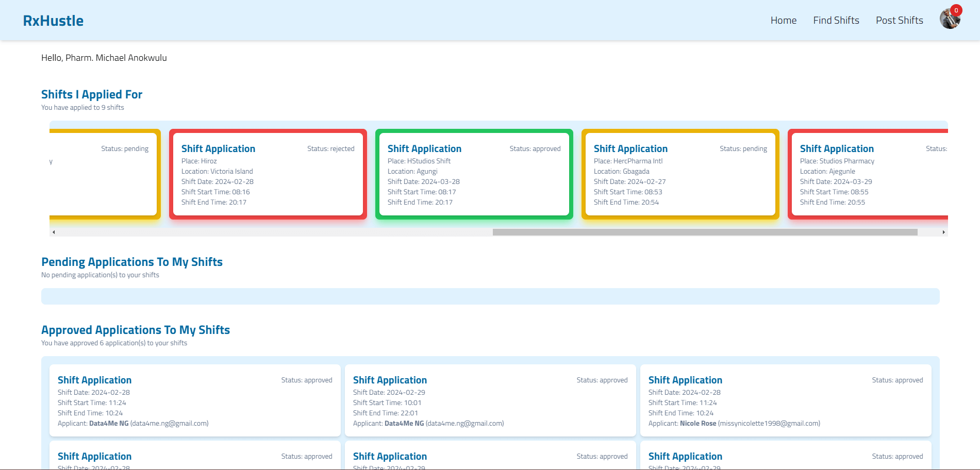Click the partially visible pending card on left

point(104,174)
